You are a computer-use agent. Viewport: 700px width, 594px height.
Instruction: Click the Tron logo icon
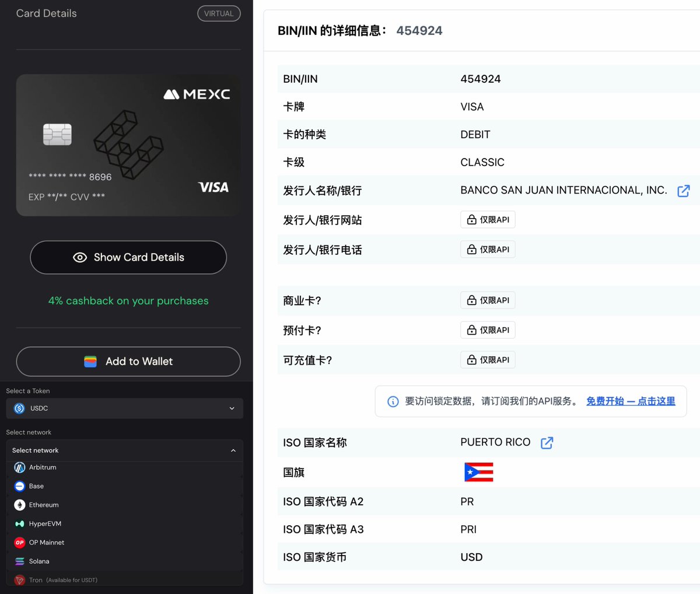point(20,580)
